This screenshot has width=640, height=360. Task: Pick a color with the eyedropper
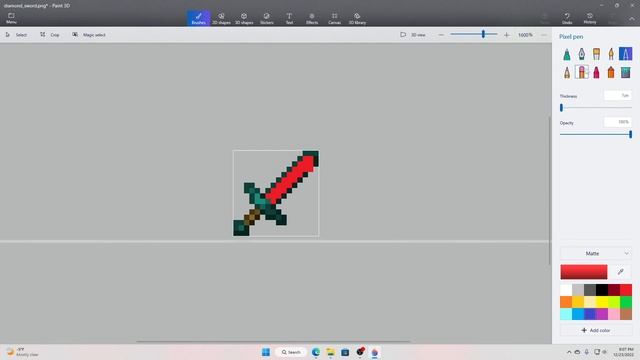[x=620, y=272]
